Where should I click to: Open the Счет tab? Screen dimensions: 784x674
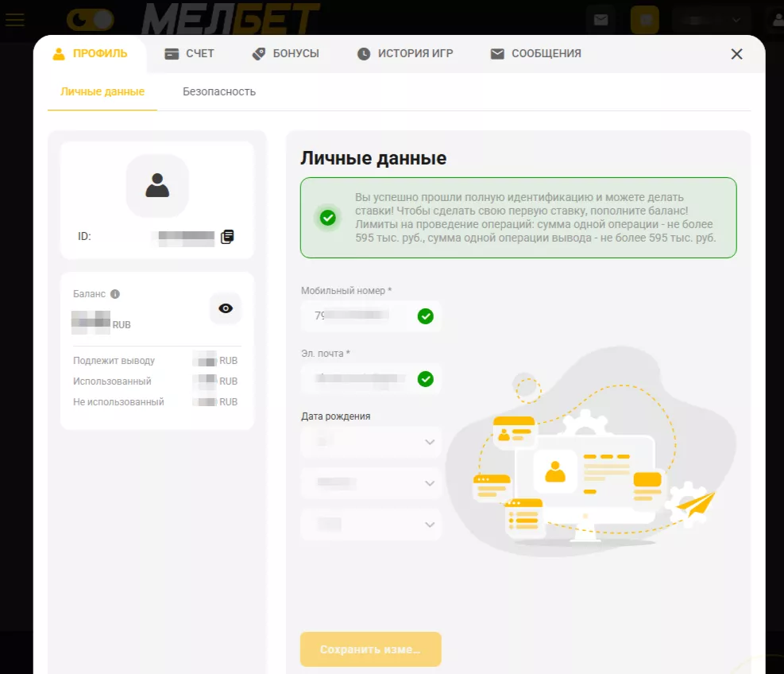point(189,54)
